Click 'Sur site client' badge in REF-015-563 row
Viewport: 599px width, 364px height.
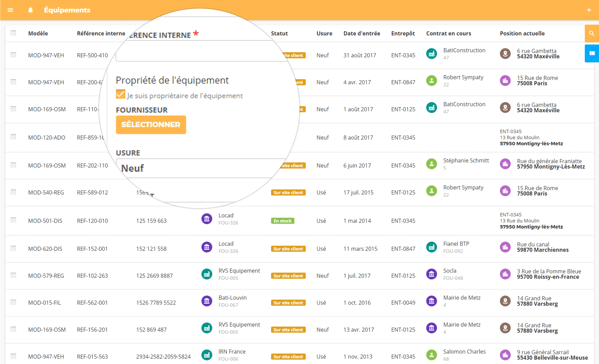pos(288,357)
